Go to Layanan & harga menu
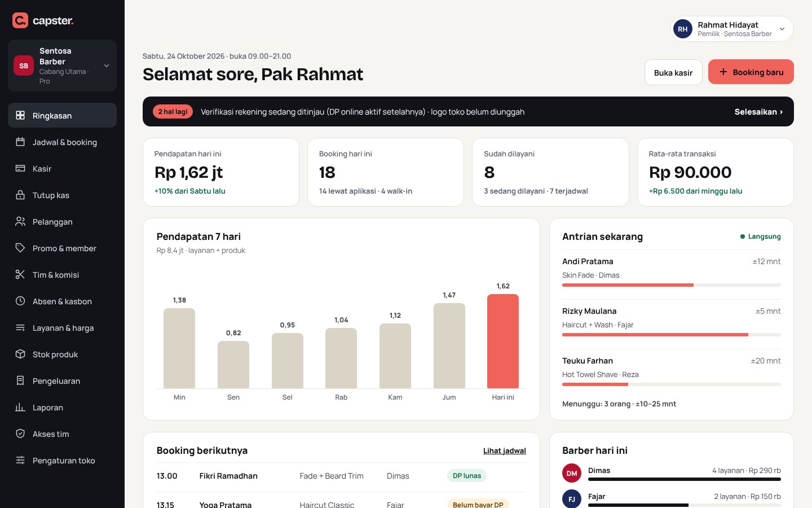Image resolution: width=812 pixels, height=508 pixels. [62, 328]
